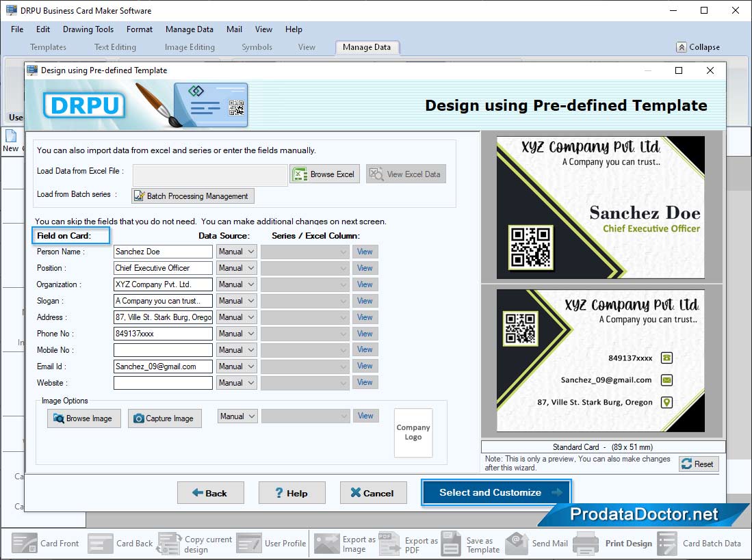Image resolution: width=752 pixels, height=560 pixels.
Task: Click the Help button in the wizard
Action: click(292, 493)
